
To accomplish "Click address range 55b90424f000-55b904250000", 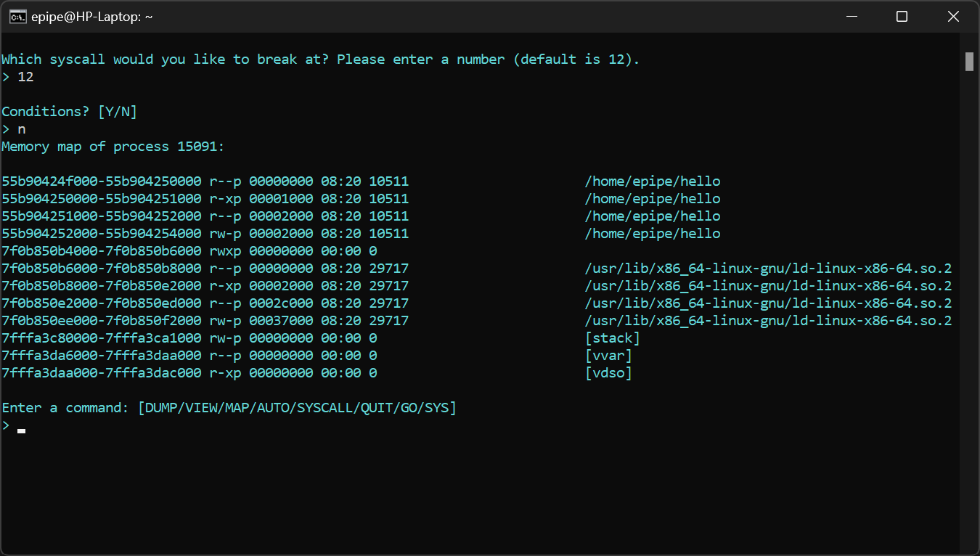I will tap(102, 181).
